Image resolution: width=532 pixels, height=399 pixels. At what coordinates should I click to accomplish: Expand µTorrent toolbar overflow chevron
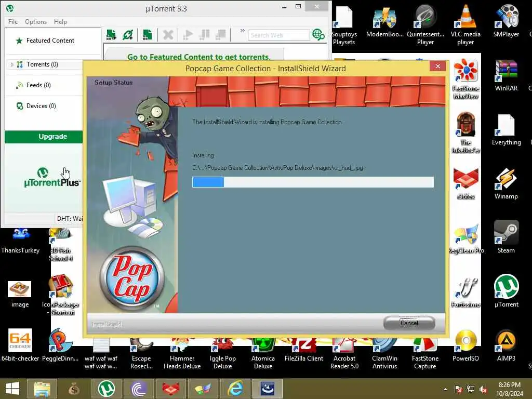click(242, 31)
